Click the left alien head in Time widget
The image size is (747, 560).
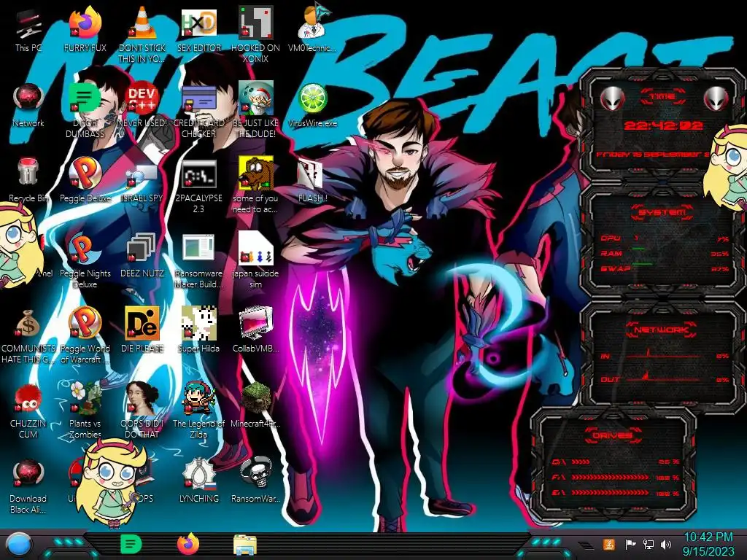pos(613,98)
